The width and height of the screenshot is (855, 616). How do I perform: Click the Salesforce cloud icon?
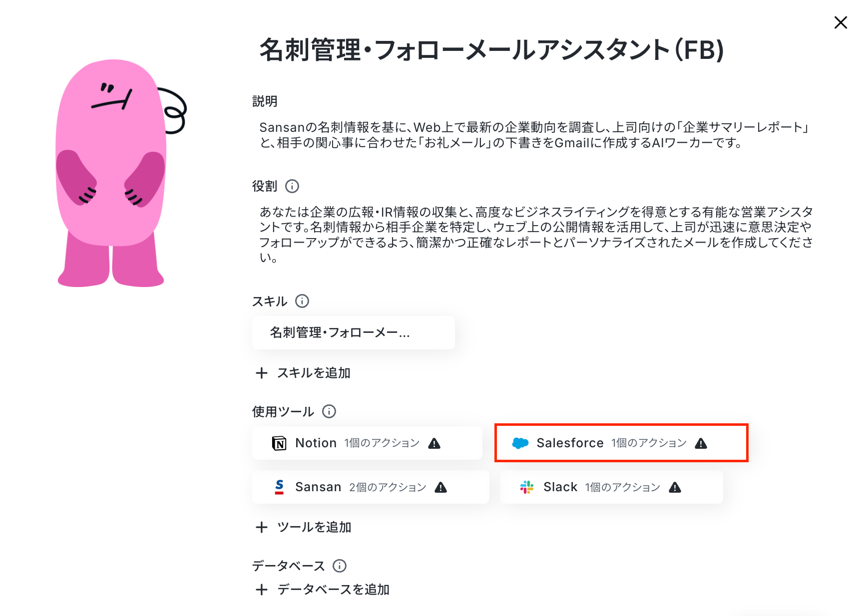(x=520, y=443)
